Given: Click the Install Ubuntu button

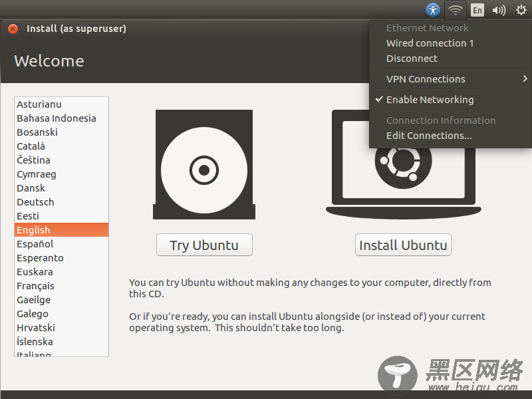Looking at the screenshot, I should (403, 245).
